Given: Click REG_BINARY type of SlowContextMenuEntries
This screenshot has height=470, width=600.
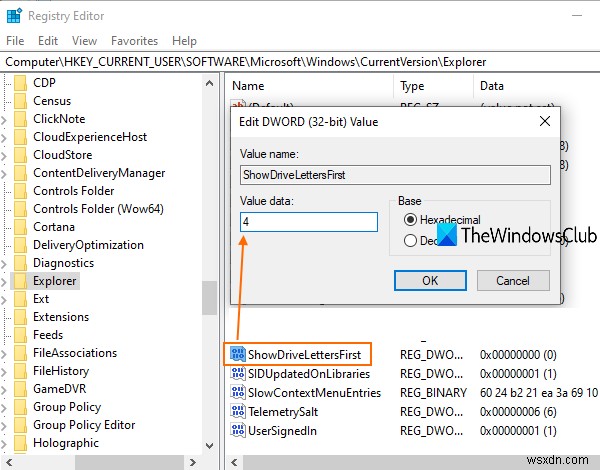Looking at the screenshot, I should [433, 393].
